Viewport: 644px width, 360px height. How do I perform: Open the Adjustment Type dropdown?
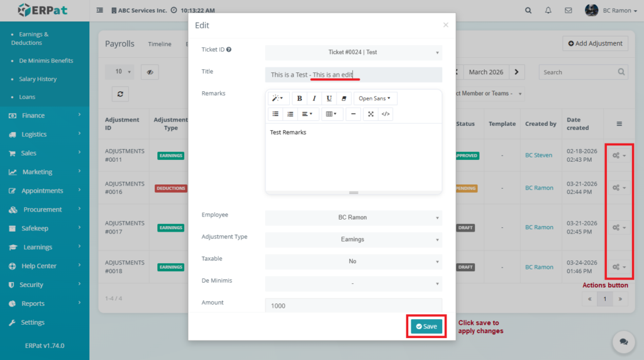click(x=353, y=240)
